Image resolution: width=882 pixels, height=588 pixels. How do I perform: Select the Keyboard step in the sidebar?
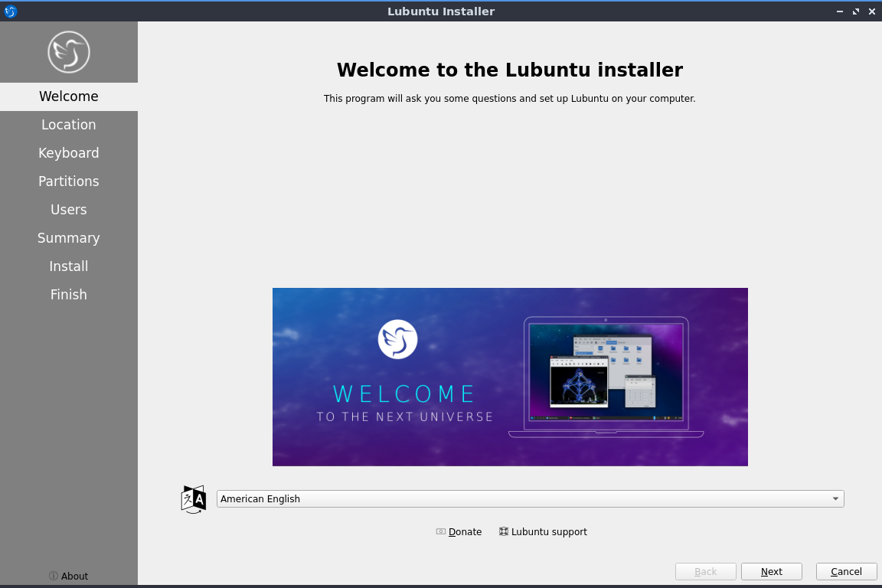pyautogui.click(x=69, y=153)
